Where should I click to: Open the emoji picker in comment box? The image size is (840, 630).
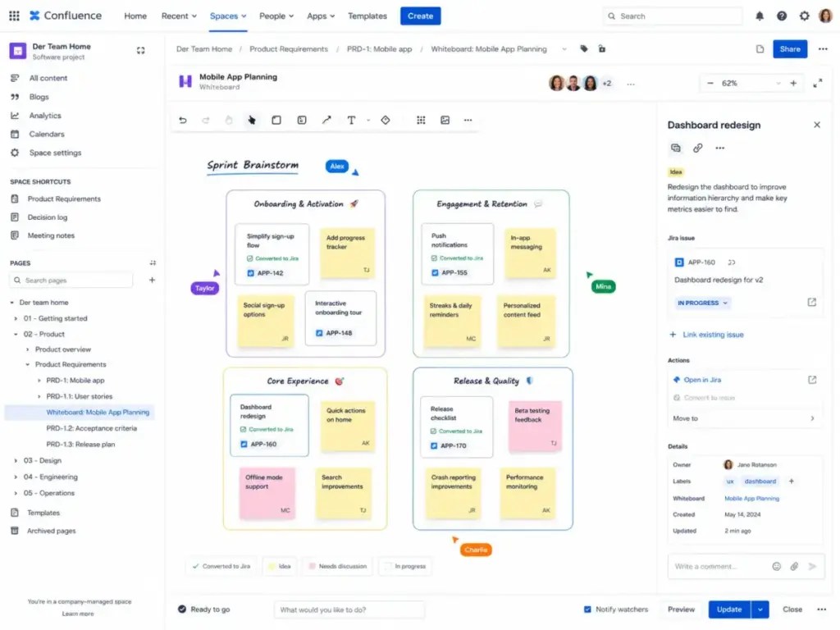click(x=776, y=566)
